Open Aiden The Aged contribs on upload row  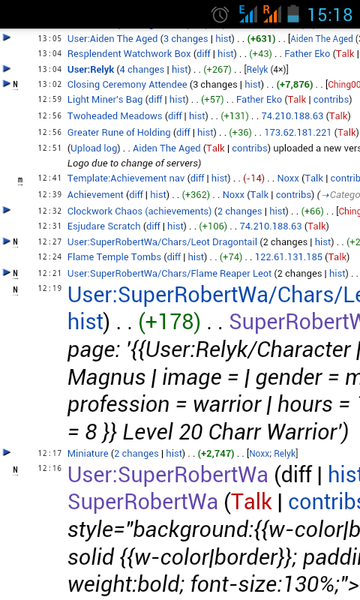coord(250,148)
